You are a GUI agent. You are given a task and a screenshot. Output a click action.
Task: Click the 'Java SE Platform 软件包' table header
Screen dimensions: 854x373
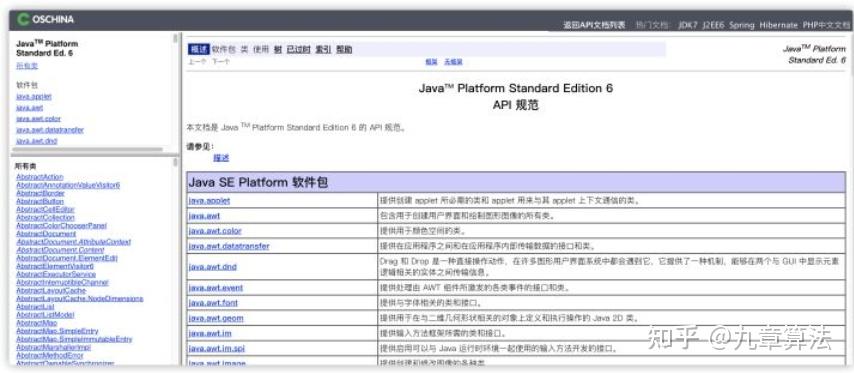click(x=516, y=182)
